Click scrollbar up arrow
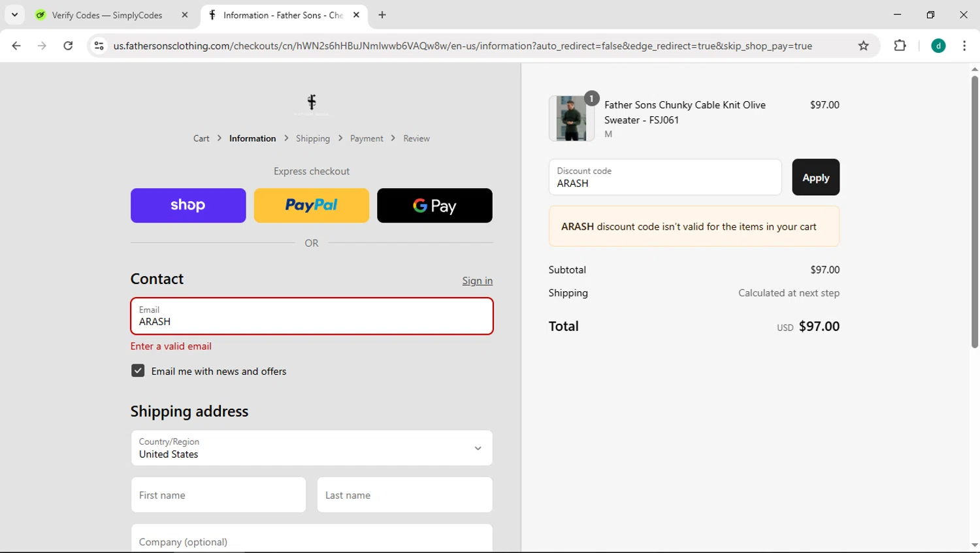Screen dimensions: 980x553 pos(974,69)
